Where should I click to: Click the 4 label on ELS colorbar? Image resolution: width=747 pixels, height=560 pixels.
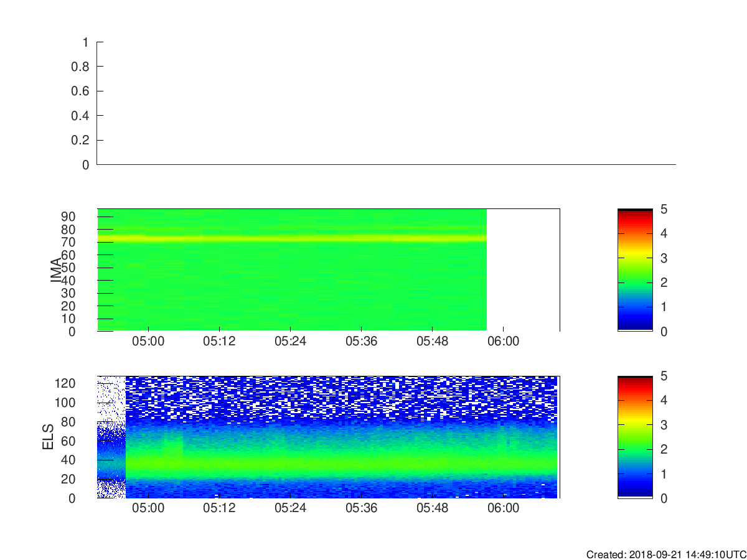point(664,400)
